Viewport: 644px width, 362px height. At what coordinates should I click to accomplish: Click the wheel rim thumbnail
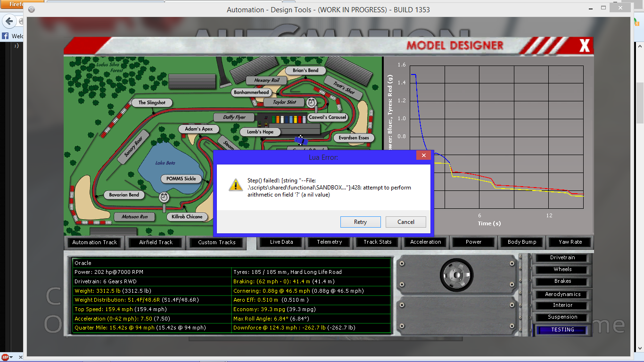456,274
